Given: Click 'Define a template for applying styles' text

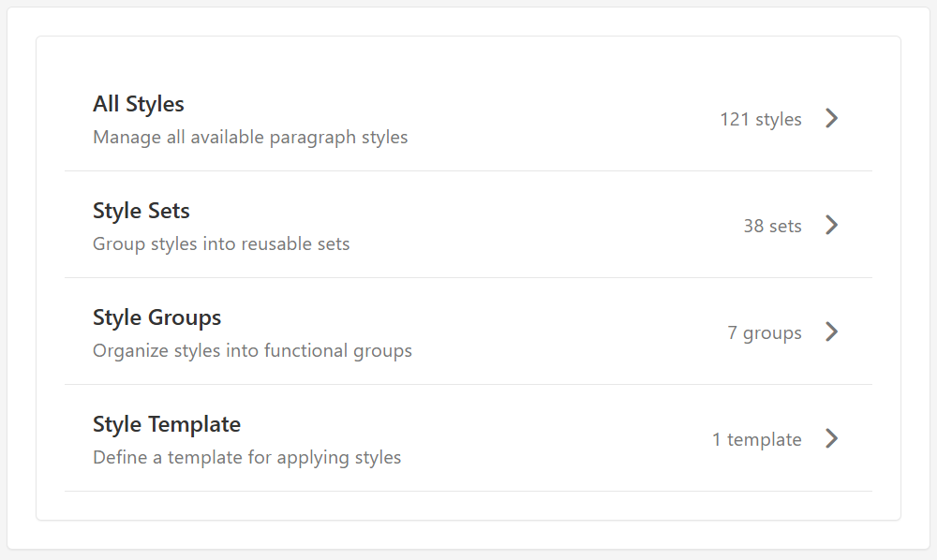Looking at the screenshot, I should click(247, 457).
